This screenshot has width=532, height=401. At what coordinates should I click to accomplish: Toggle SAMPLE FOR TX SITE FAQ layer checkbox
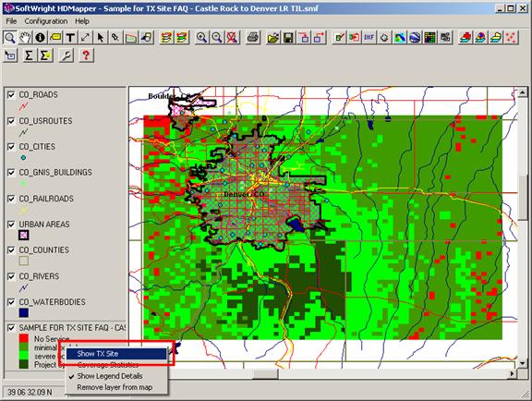11,328
